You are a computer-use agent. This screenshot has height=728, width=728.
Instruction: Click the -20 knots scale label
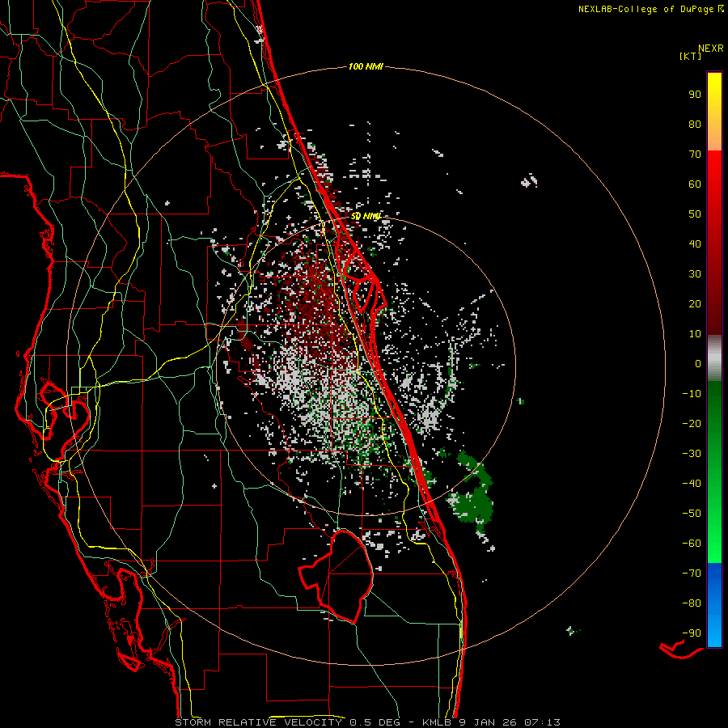(692, 424)
